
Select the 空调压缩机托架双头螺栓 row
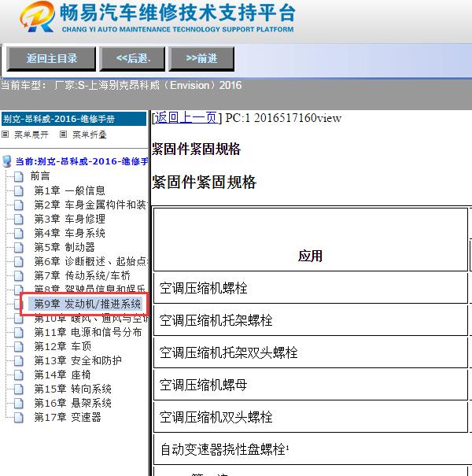[x=311, y=352]
